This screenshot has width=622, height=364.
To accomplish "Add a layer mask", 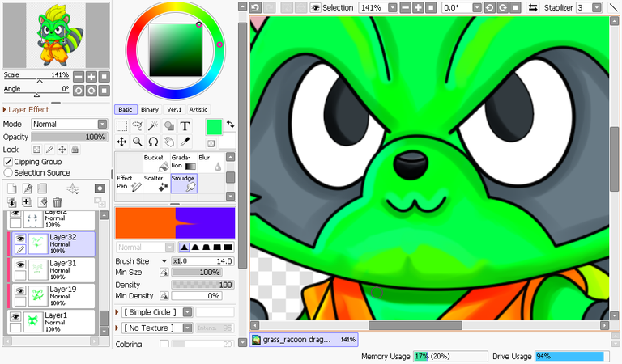I will pyautogui.click(x=100, y=188).
